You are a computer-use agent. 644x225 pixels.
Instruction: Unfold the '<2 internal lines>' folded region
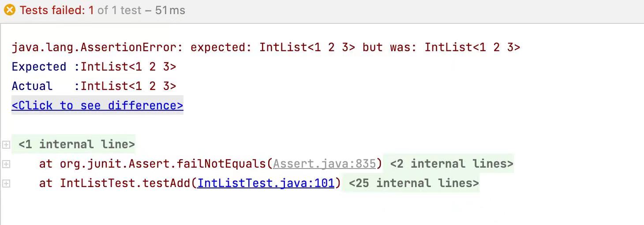(451, 164)
